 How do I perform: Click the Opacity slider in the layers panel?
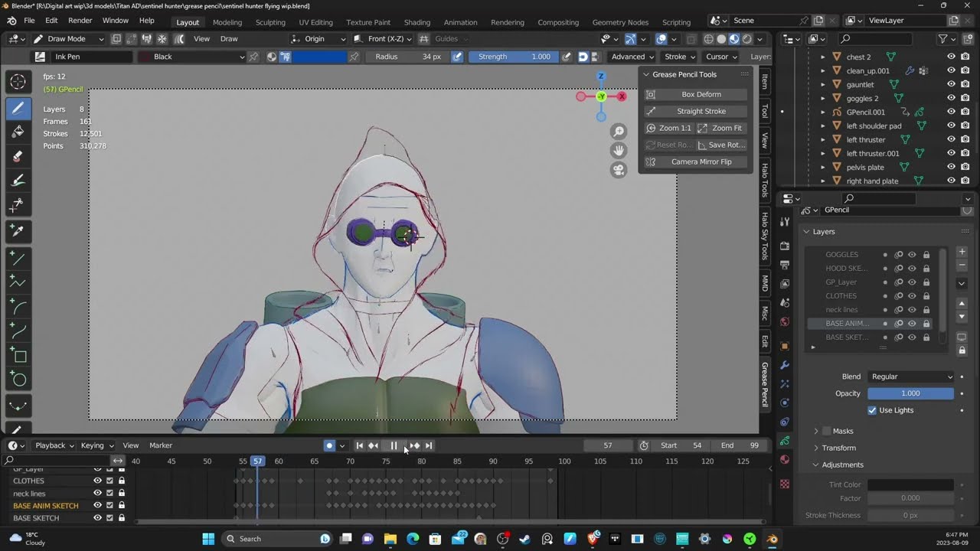pos(910,393)
